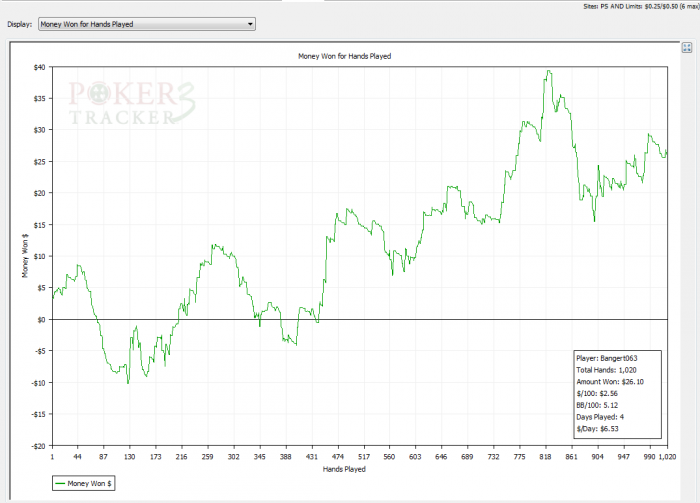The image size is (700, 503).
Task: Click the -$20 y-axis tick label
Action: click(38, 446)
